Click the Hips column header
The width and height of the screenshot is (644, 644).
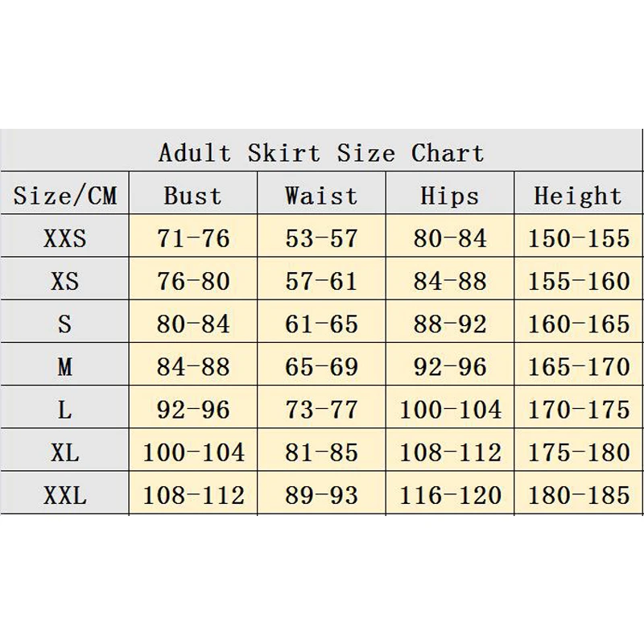pyautogui.click(x=449, y=196)
